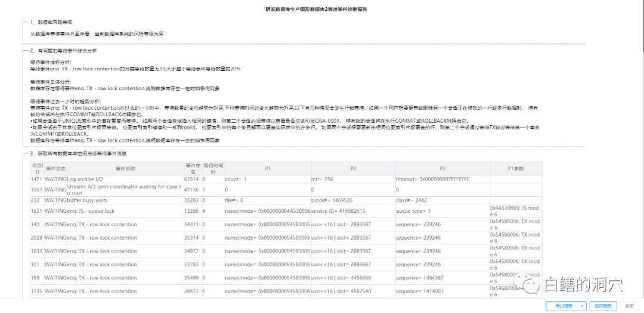Click session ID cell 1561
Screen dimensions: 644x313
pos(36,190)
